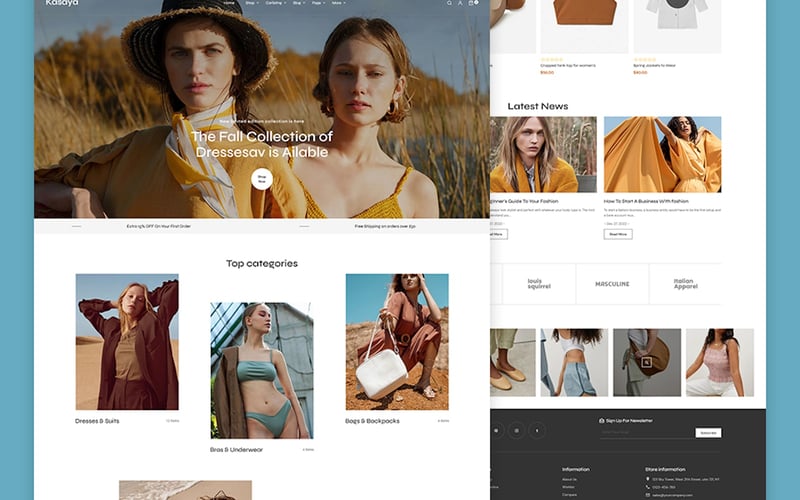Click the Louis Squirrel brand logo

(539, 284)
